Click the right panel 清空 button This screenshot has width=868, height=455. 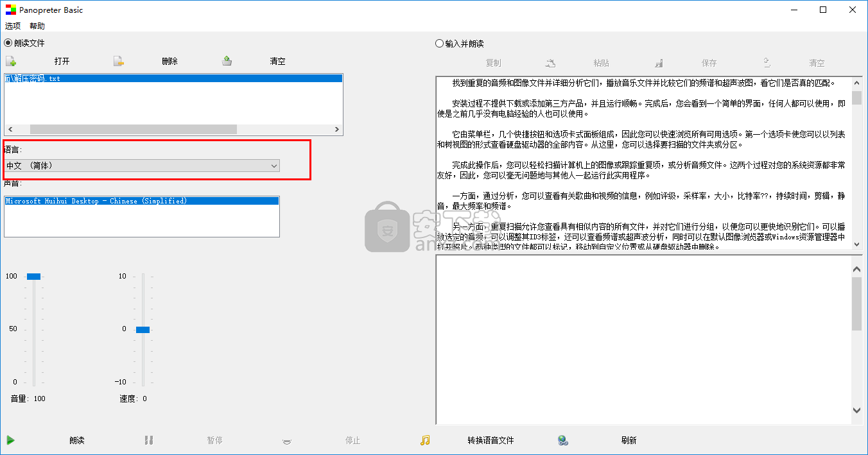(817, 63)
